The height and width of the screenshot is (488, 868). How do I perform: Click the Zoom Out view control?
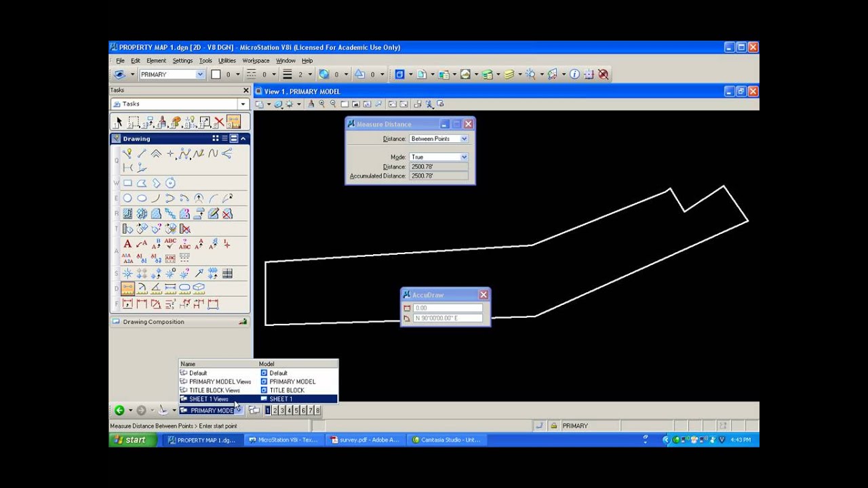coord(333,104)
